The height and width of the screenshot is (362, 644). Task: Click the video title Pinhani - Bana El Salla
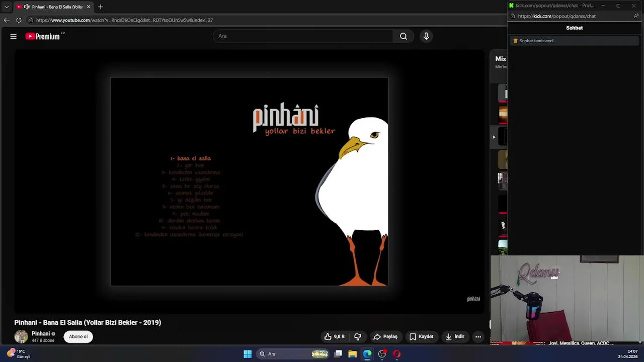88,322
